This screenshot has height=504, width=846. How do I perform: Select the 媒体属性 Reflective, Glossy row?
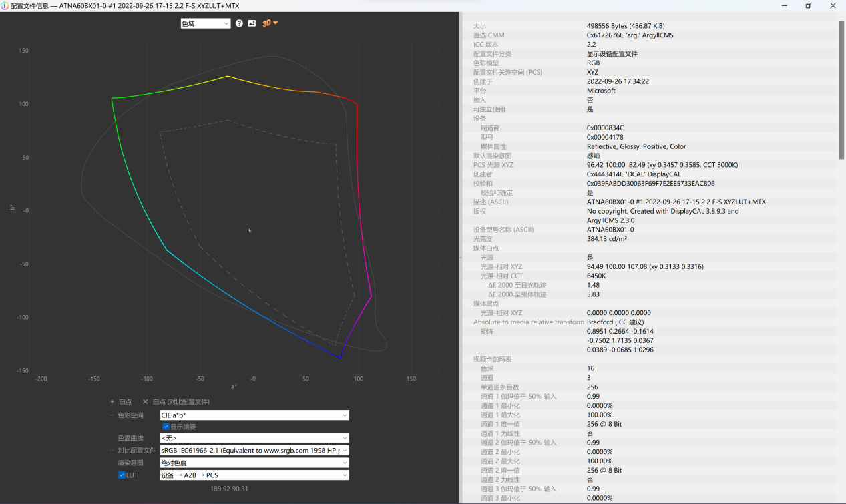pyautogui.click(x=649, y=146)
